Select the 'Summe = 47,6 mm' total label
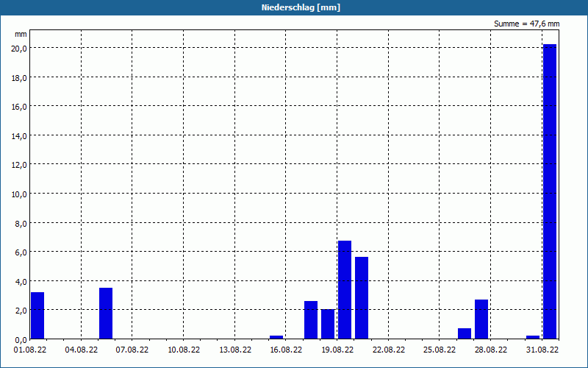 [526, 24]
